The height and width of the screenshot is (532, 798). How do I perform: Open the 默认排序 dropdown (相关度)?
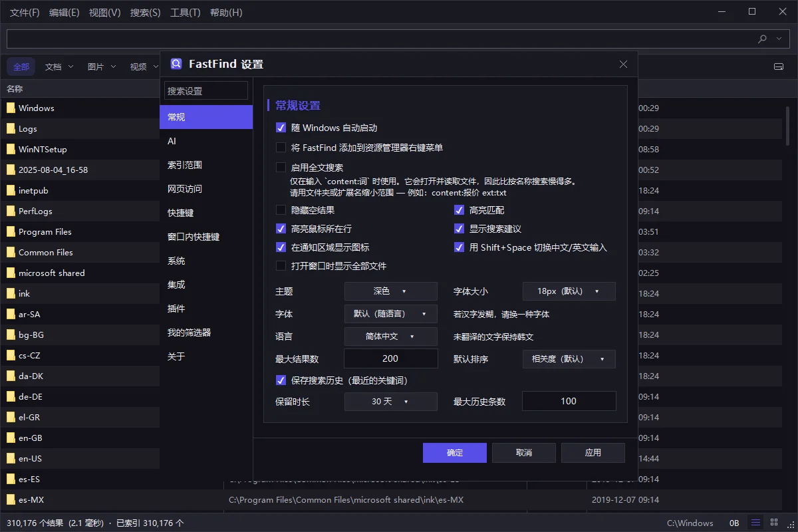(569, 359)
